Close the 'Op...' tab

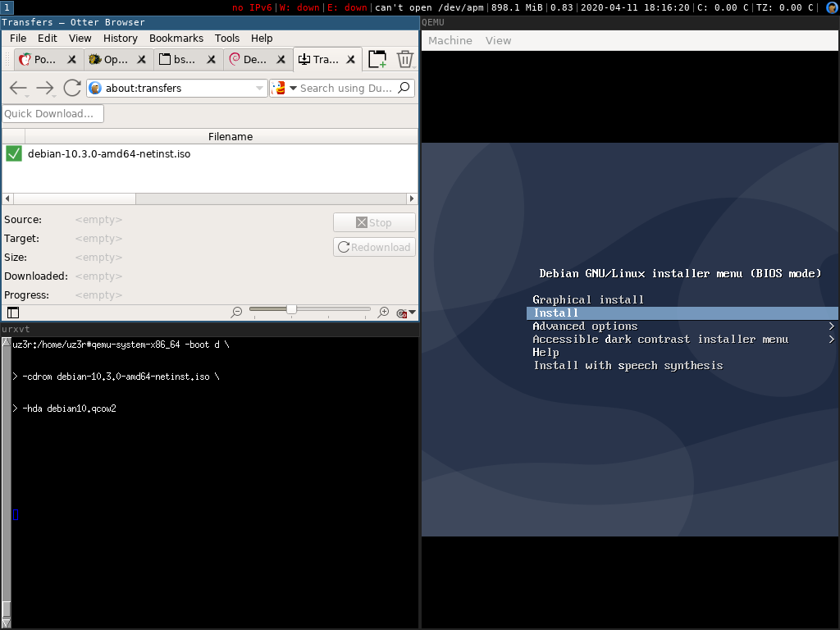[x=141, y=59]
